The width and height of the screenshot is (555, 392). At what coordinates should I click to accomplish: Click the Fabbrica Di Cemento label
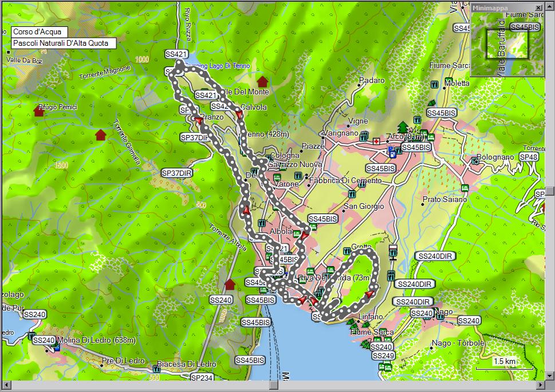tap(345, 180)
